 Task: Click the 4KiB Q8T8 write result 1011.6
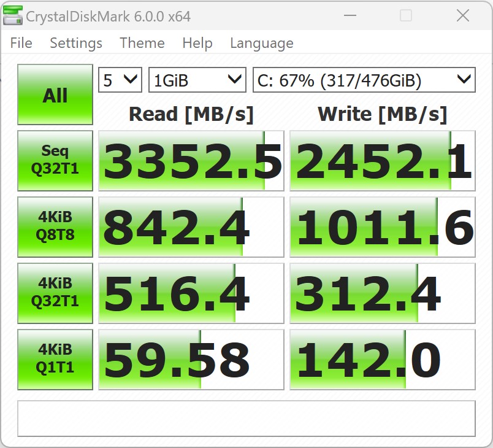click(x=383, y=227)
